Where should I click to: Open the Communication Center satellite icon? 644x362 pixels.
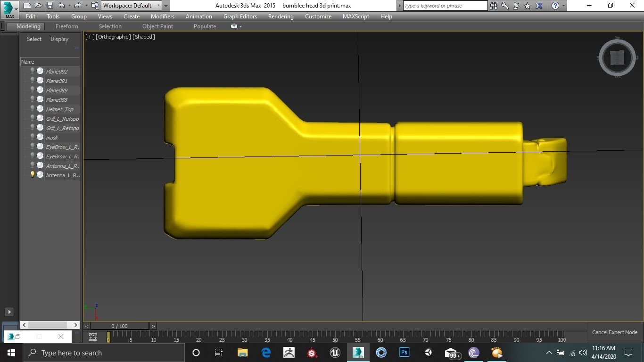[x=516, y=6]
